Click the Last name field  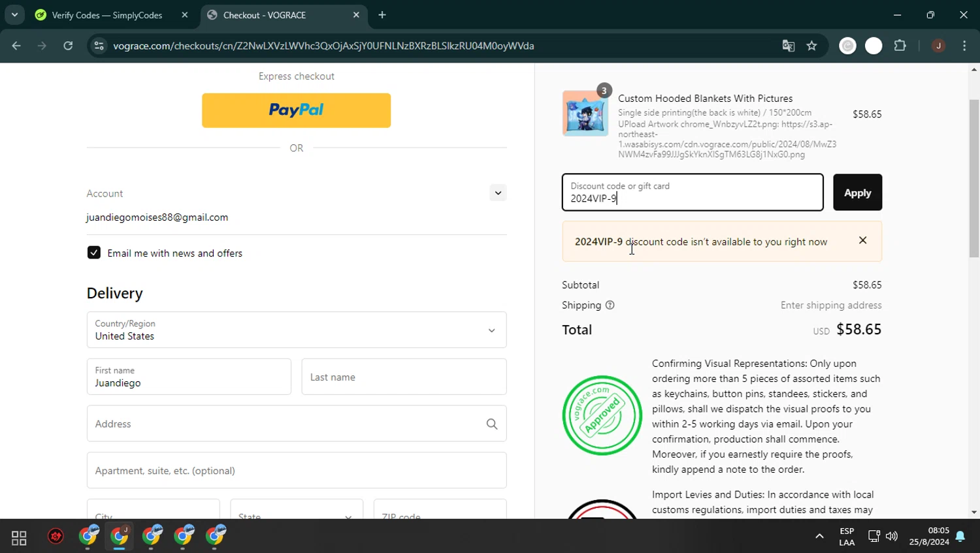click(x=404, y=377)
